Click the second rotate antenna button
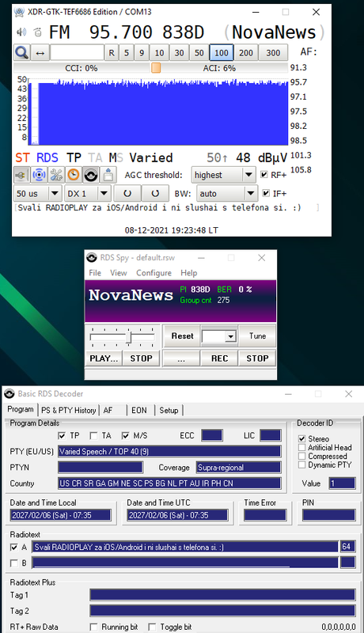 [155, 193]
